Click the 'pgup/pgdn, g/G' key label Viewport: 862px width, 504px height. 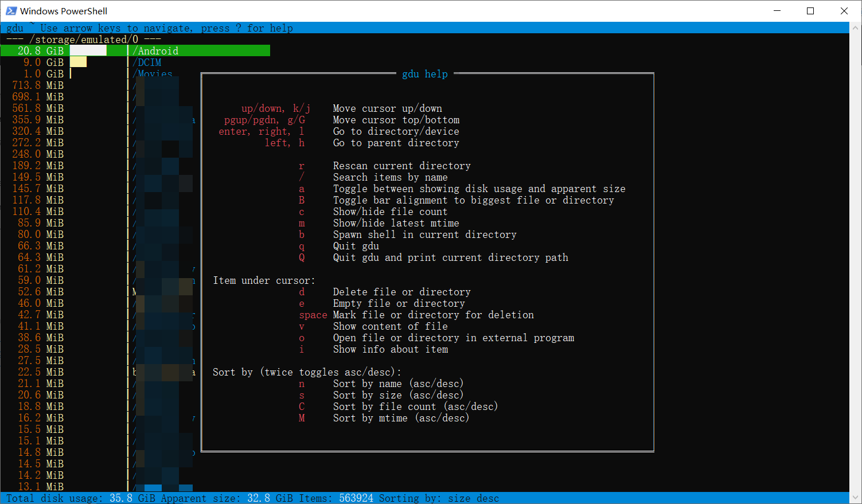[x=264, y=120]
